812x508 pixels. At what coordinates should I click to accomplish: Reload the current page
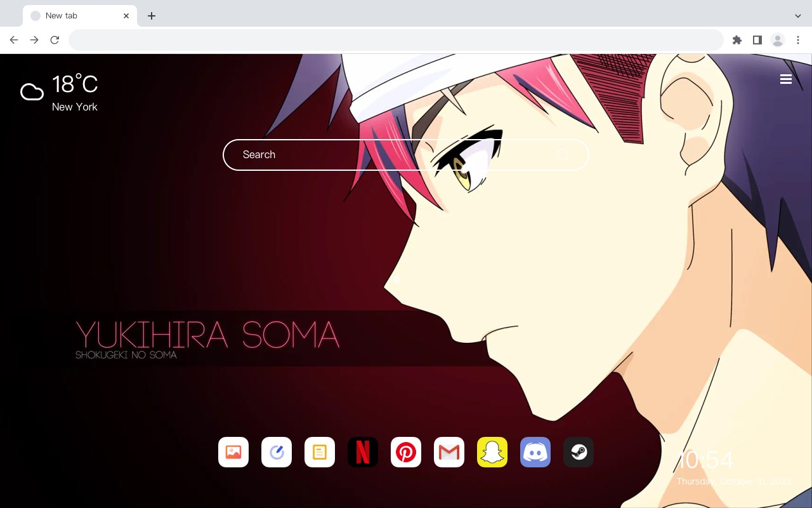pos(55,40)
